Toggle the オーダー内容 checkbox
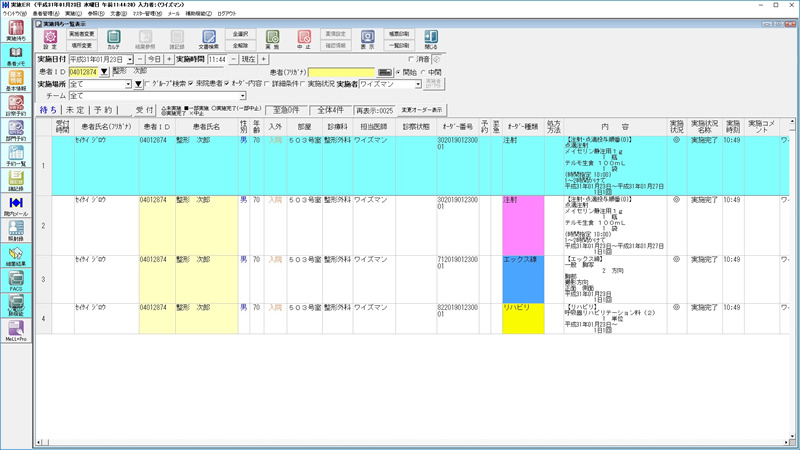The height and width of the screenshot is (450, 800). point(227,84)
